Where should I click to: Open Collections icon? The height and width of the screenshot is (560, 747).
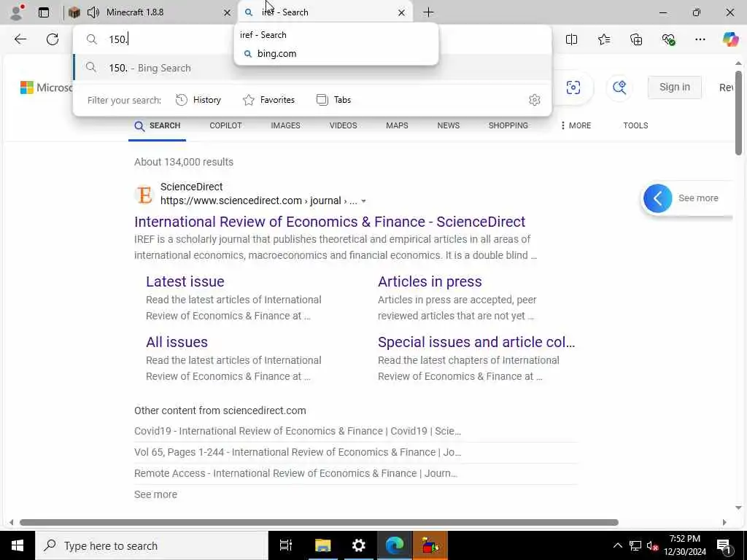pyautogui.click(x=636, y=39)
